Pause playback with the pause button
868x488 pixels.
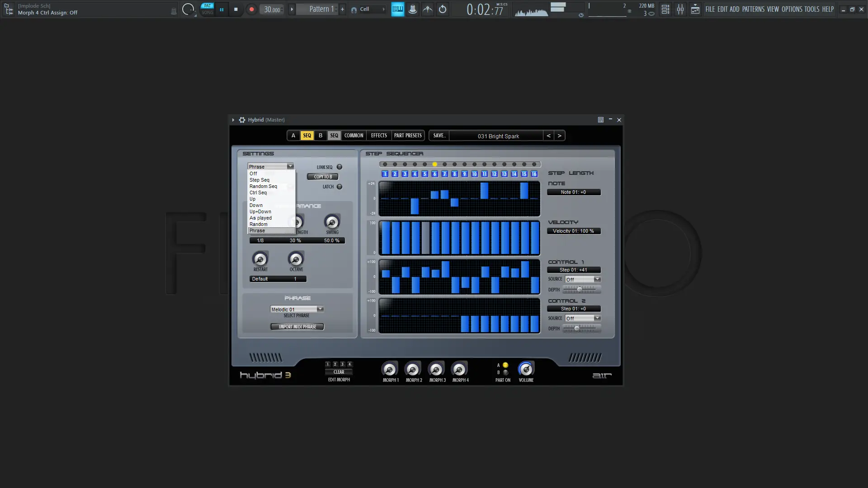tap(222, 9)
